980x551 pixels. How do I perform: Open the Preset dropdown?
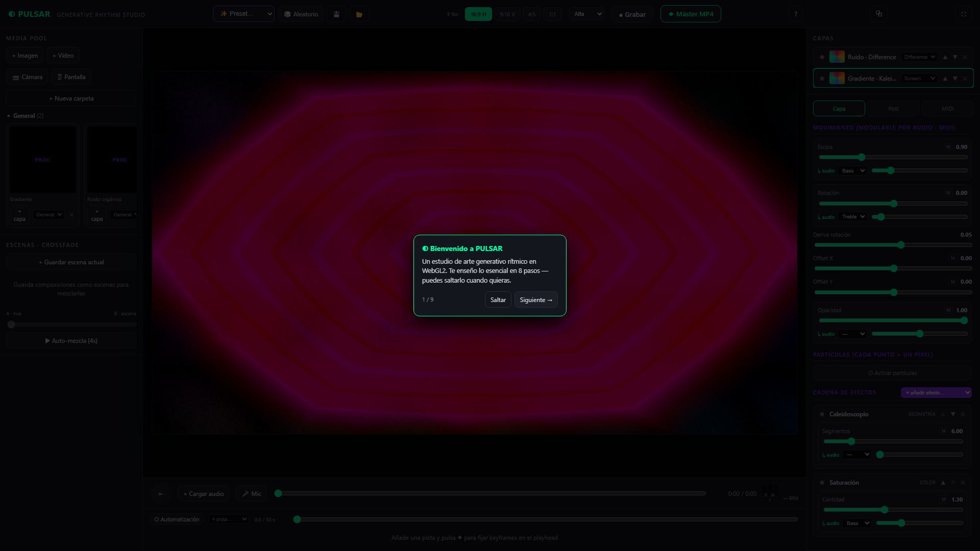click(243, 14)
